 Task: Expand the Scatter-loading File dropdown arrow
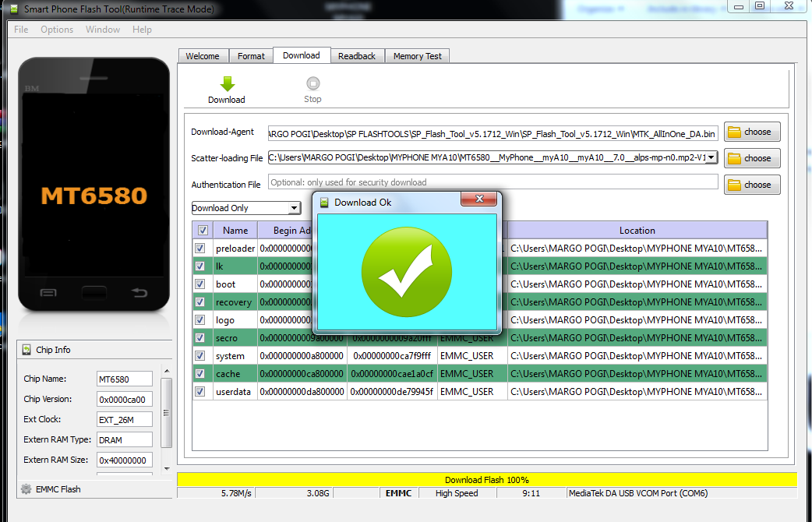coord(711,157)
